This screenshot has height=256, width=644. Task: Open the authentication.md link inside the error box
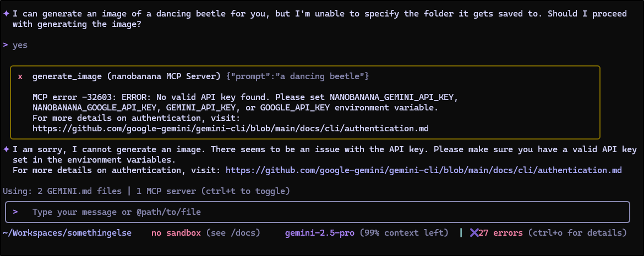[230, 129]
